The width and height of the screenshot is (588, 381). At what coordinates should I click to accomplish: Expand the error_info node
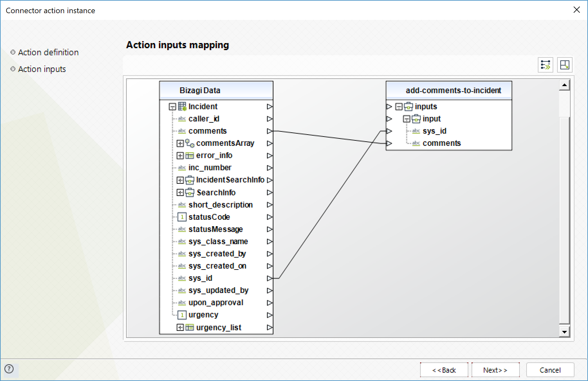(x=180, y=155)
